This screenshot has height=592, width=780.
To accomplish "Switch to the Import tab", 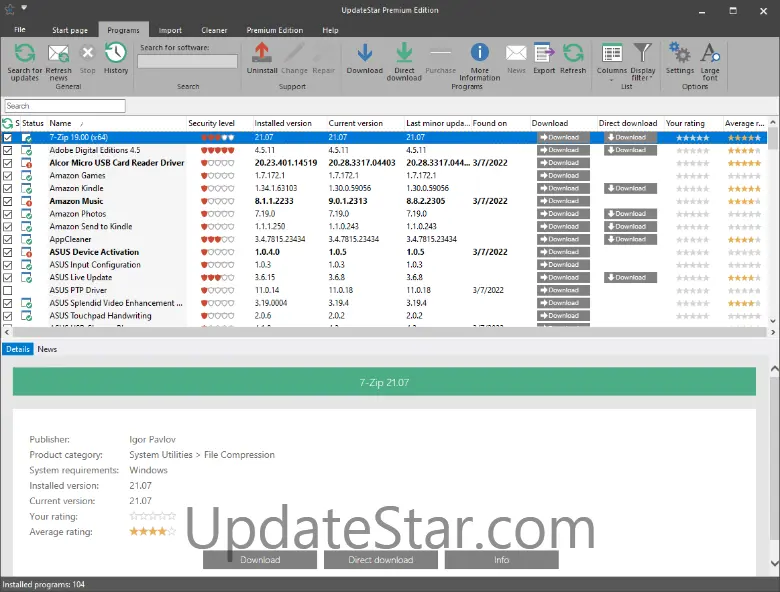I will tap(170, 30).
